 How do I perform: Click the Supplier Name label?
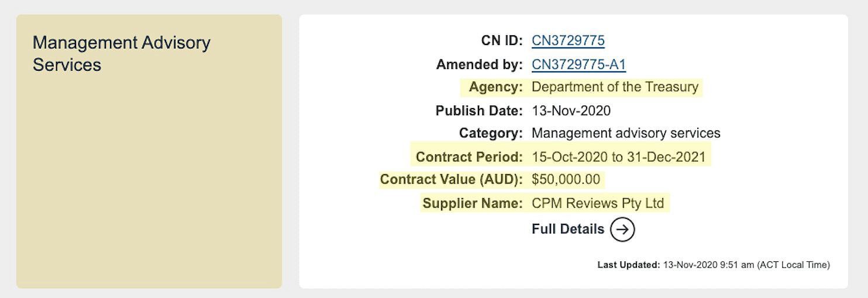[473, 203]
